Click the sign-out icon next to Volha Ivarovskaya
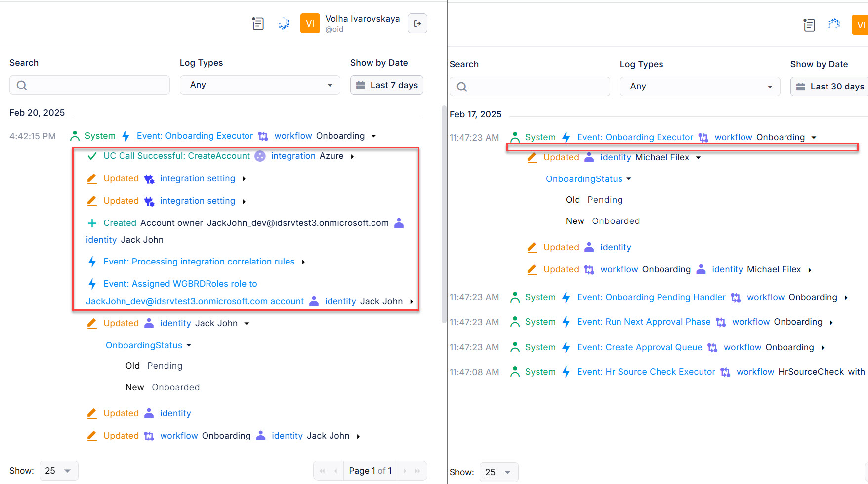Screen dimensions: 868x484 417,23
